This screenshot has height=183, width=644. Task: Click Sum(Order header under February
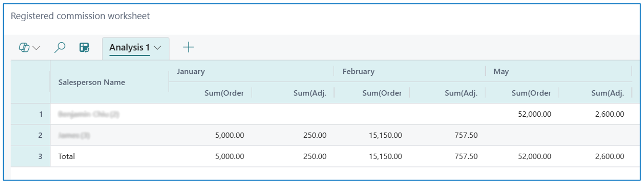point(382,93)
